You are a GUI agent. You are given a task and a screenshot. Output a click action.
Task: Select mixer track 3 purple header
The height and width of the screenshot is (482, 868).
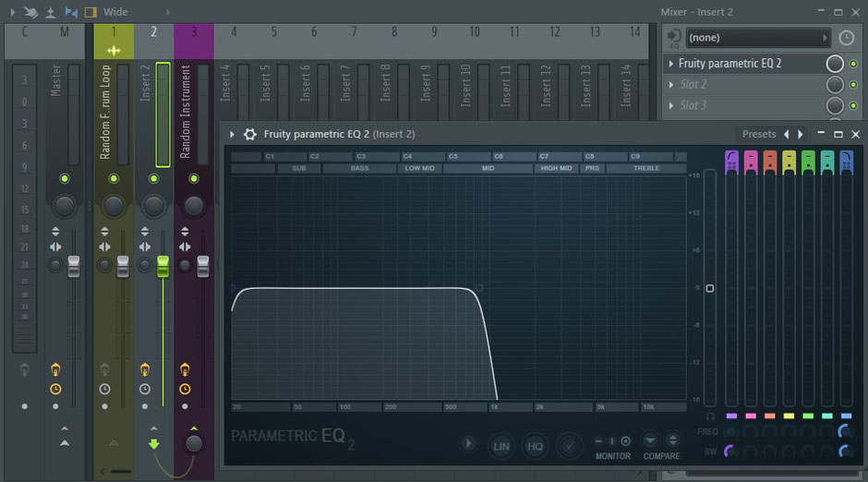[194, 41]
